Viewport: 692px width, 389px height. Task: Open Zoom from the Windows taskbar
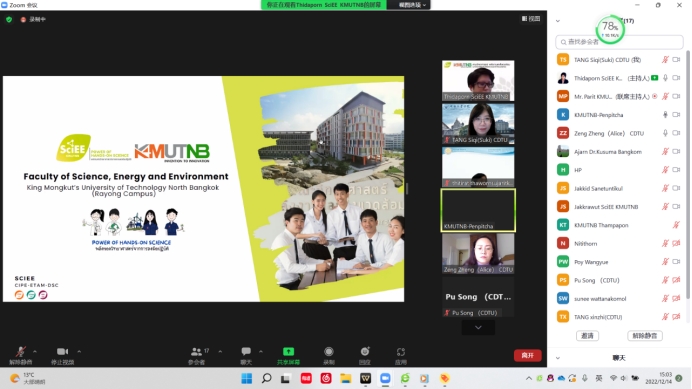tap(385, 378)
